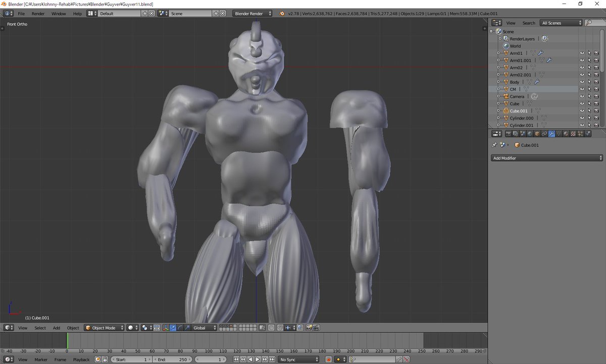The width and height of the screenshot is (606, 364).
Task: Toggle lock timeline to scene range padlock
Action: 105,359
